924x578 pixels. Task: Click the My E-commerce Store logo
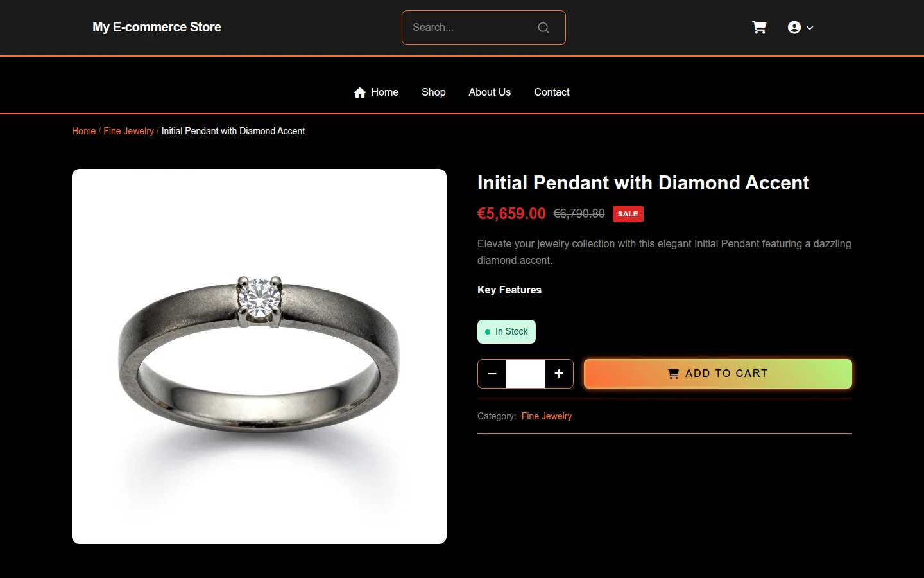point(157,27)
